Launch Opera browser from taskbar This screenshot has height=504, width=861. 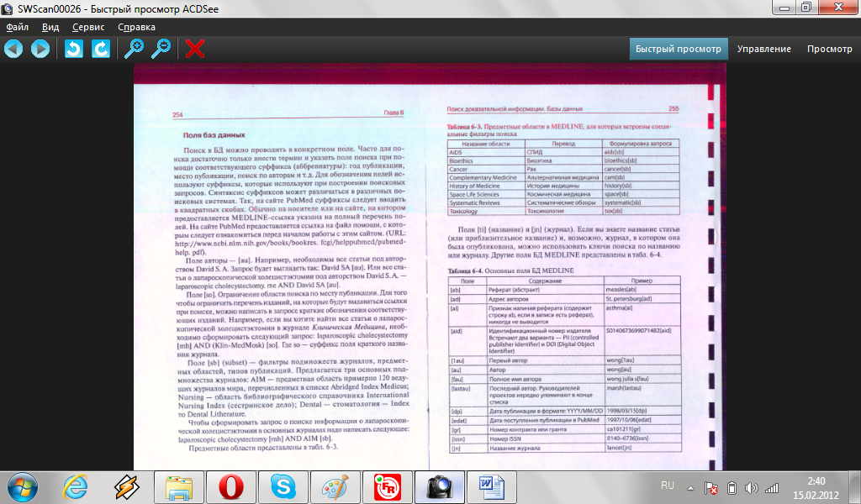tap(231, 487)
